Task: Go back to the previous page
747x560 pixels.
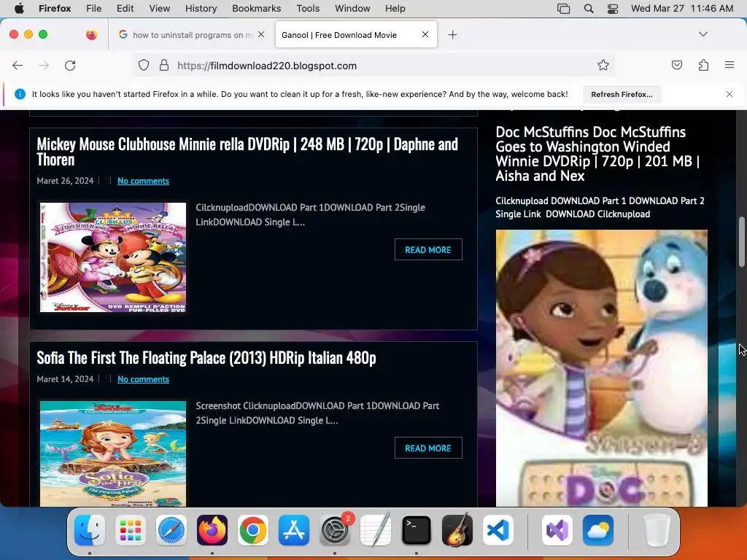Action: tap(18, 66)
